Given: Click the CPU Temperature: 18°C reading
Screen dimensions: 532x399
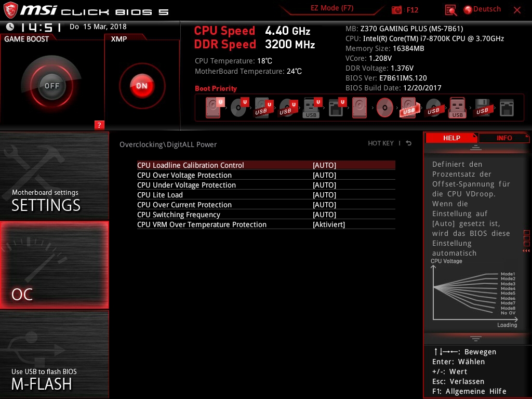Looking at the screenshot, I should 233,61.
